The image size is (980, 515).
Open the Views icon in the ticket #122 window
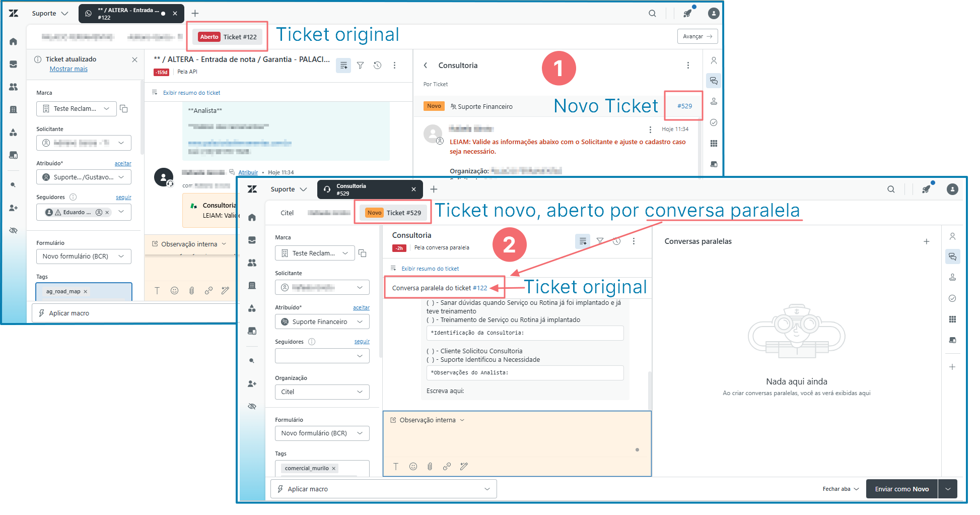pyautogui.click(x=14, y=64)
